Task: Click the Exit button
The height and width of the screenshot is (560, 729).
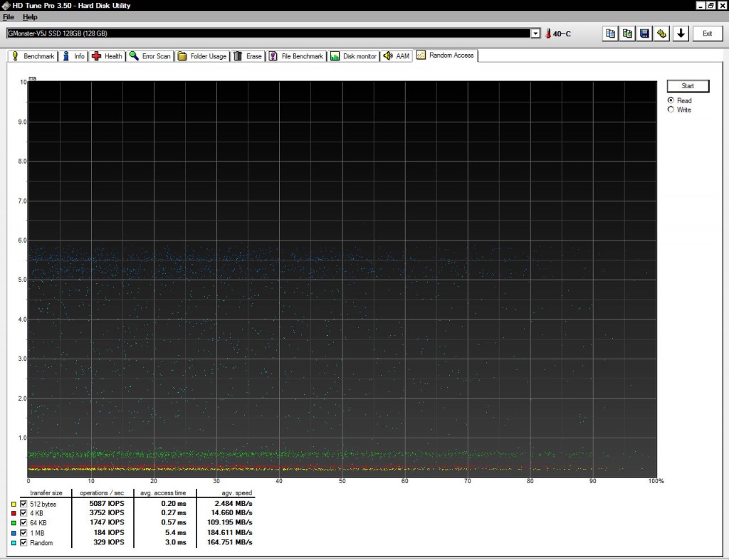Action: (x=707, y=33)
